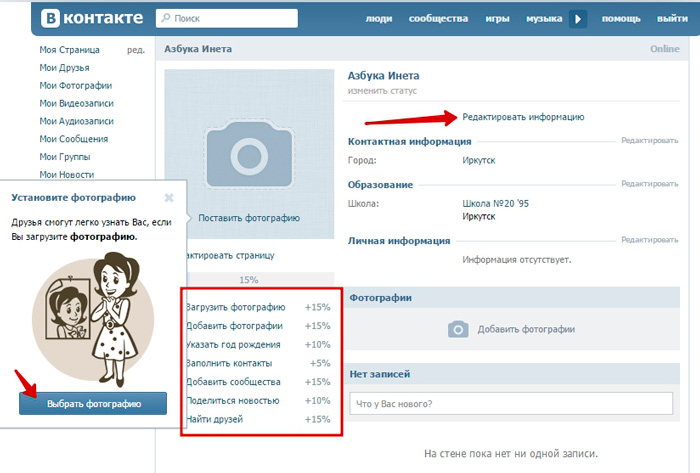Click 'Что у Вас нового?' post field
This screenshot has width=700, height=473.
click(512, 404)
